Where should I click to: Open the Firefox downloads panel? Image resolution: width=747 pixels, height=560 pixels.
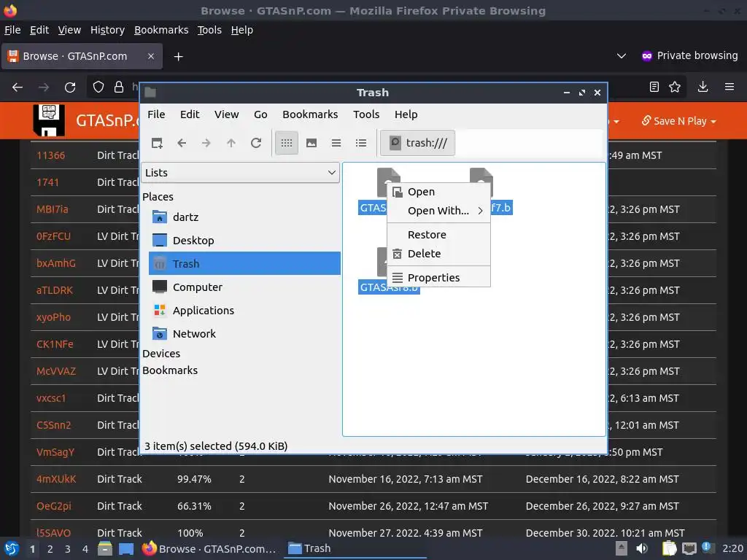(703, 87)
